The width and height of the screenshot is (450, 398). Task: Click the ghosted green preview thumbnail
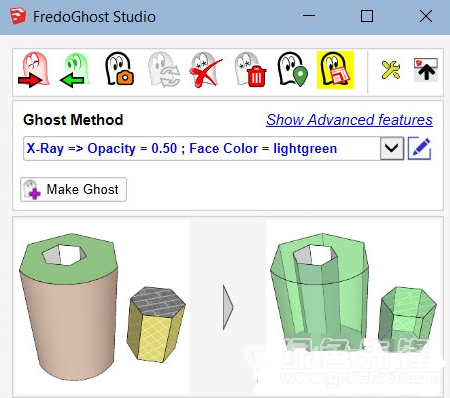tap(353, 307)
